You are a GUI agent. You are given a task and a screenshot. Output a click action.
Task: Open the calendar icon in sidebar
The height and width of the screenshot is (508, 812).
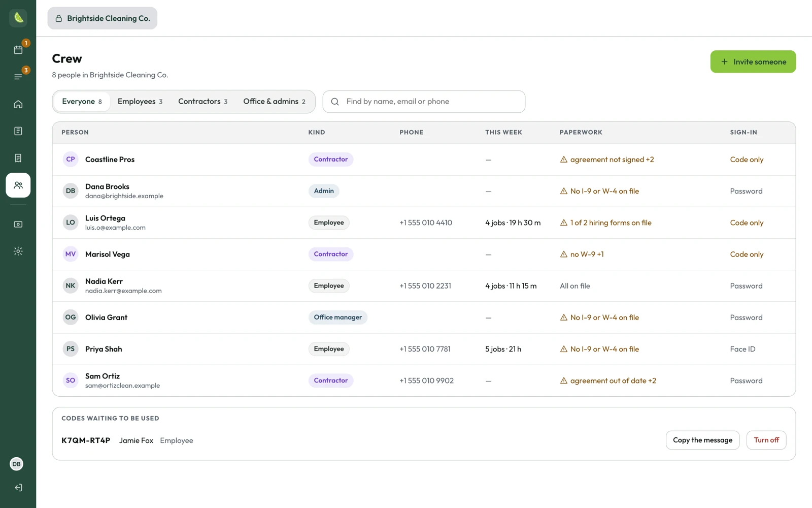[x=18, y=50]
